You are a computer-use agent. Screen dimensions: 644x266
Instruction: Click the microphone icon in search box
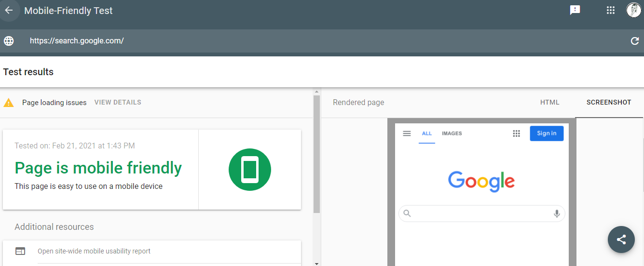(x=557, y=213)
